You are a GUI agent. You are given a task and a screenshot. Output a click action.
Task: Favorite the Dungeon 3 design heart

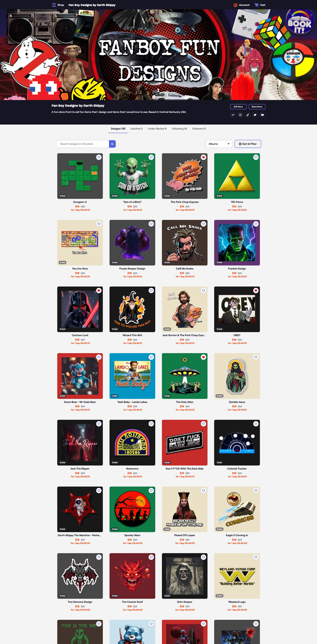(99, 157)
